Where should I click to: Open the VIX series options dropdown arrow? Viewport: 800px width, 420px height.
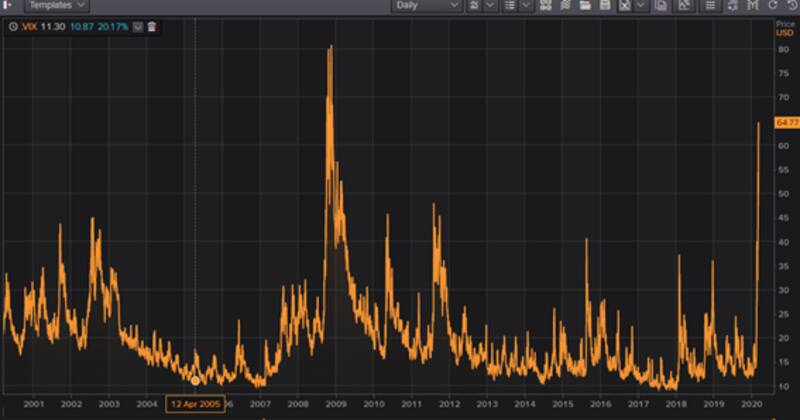(138, 27)
